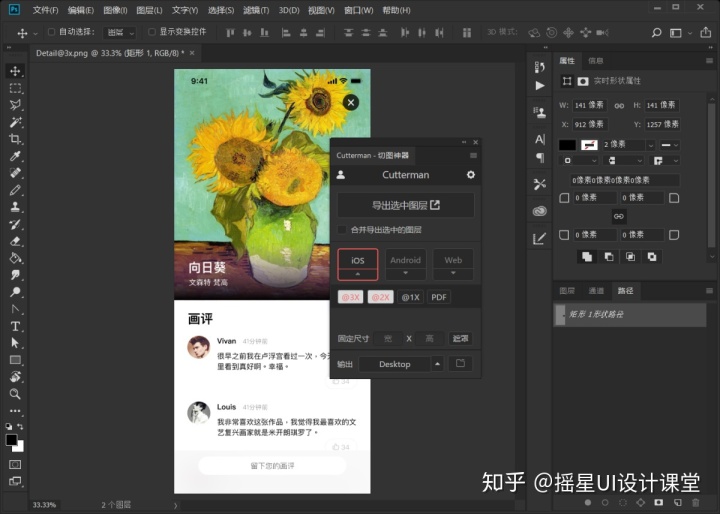The height and width of the screenshot is (514, 720).
Task: Select the Rectangle shape tool
Action: click(x=15, y=360)
